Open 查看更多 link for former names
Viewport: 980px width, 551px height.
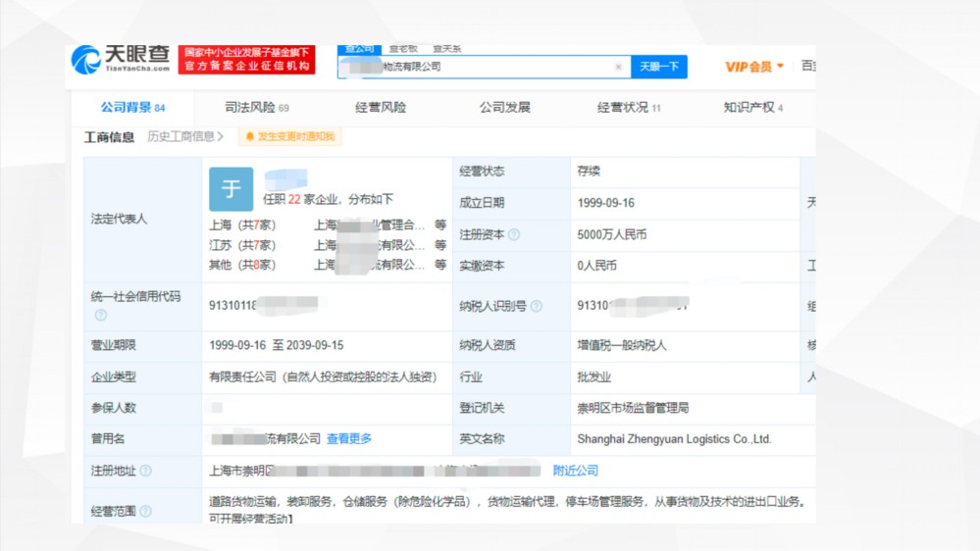(349, 439)
